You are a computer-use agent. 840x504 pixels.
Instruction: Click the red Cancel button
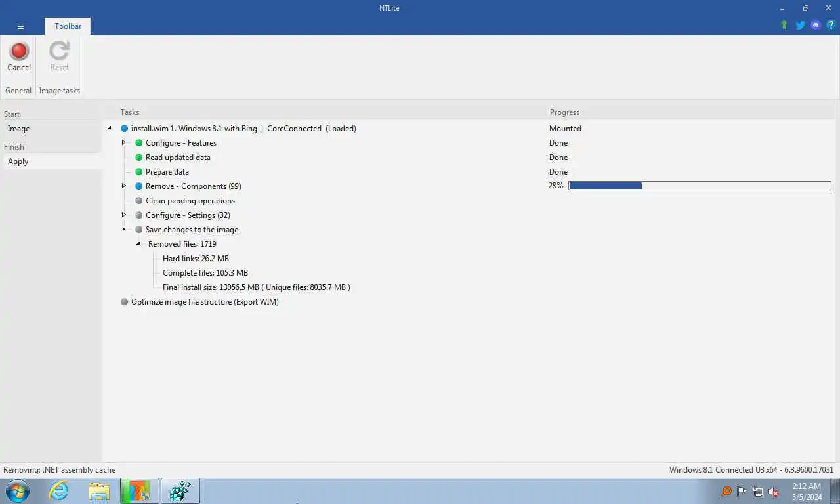tap(19, 56)
